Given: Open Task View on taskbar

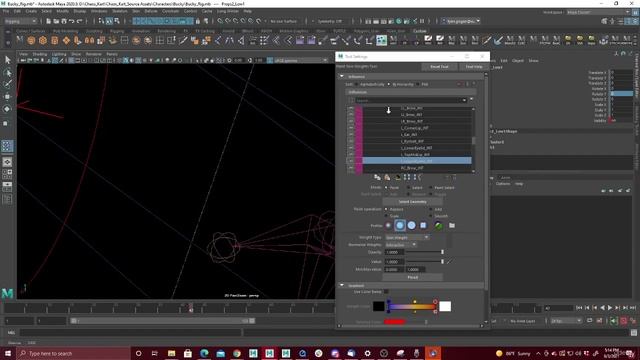Looking at the screenshot, I should click(154, 353).
